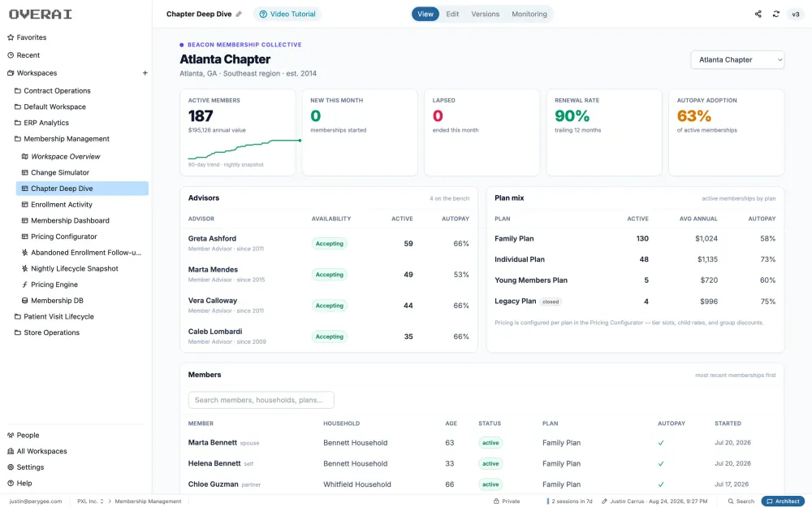
Task: Click the Search button in the status bar
Action: [741, 501]
